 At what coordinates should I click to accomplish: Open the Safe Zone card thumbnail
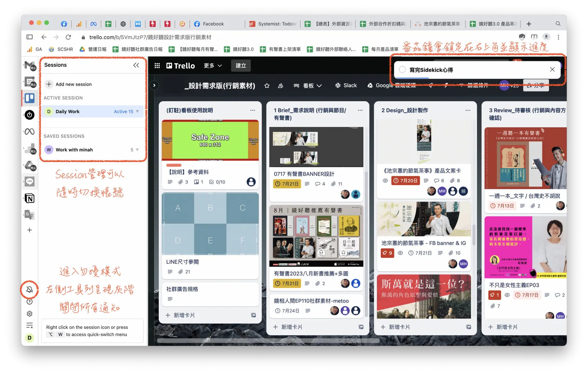coord(210,140)
